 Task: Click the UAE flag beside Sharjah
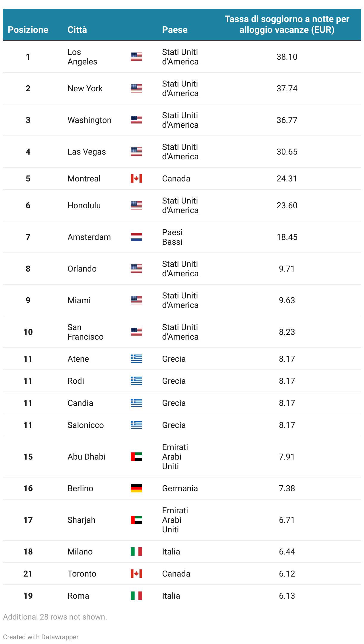136,520
